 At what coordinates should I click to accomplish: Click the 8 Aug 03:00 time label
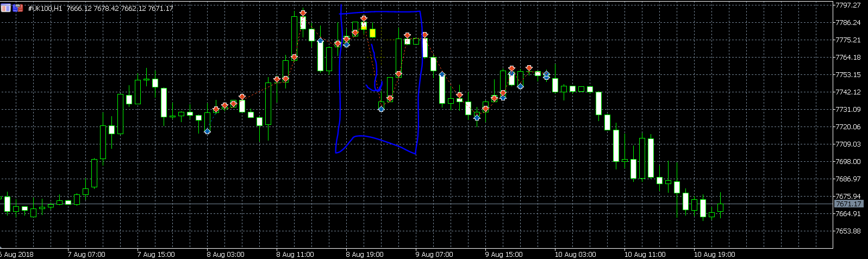pyautogui.click(x=226, y=254)
